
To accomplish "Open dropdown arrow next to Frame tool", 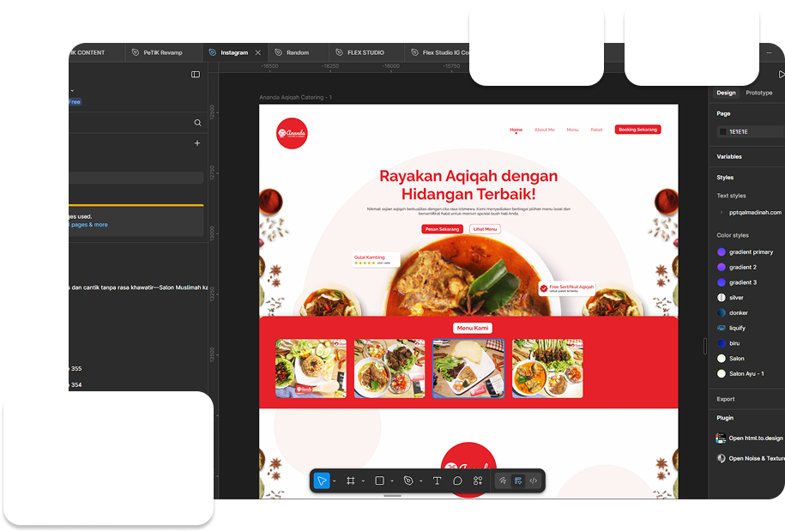I will (x=363, y=481).
